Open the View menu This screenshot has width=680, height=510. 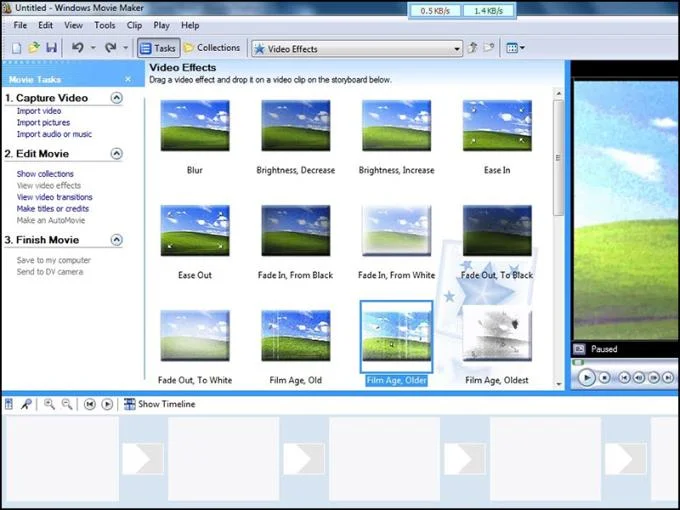(73, 25)
